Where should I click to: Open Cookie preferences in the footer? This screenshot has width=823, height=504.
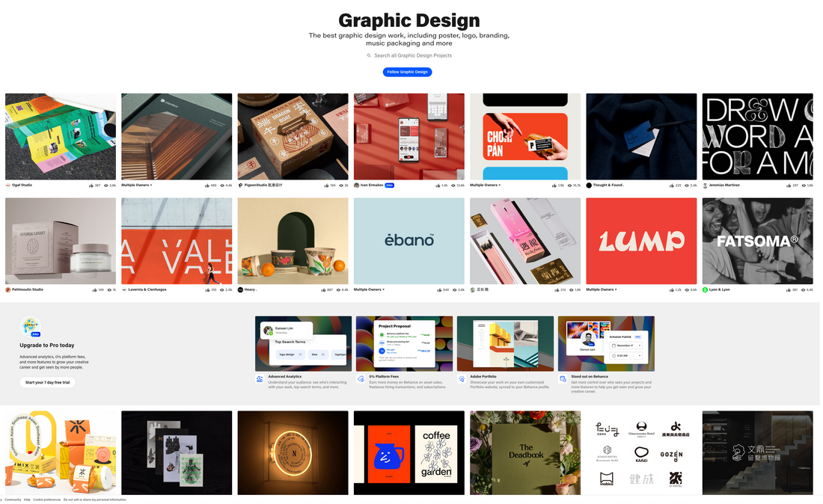[47, 500]
